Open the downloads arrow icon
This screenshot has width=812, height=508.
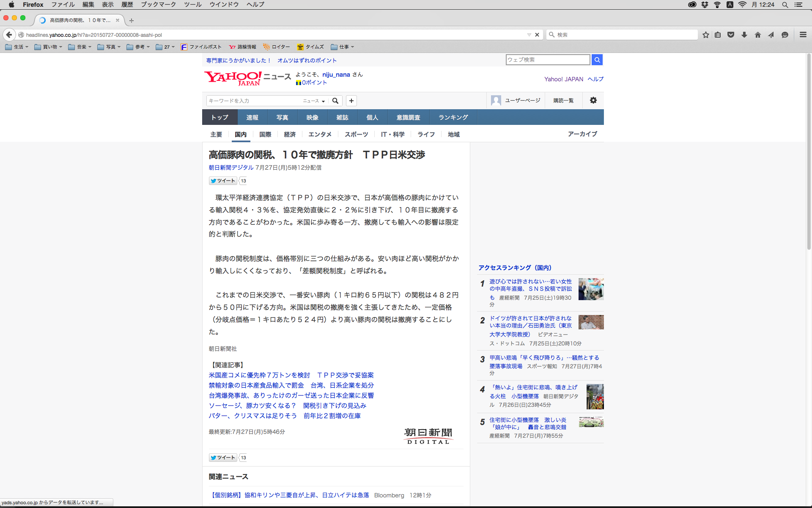tap(744, 35)
